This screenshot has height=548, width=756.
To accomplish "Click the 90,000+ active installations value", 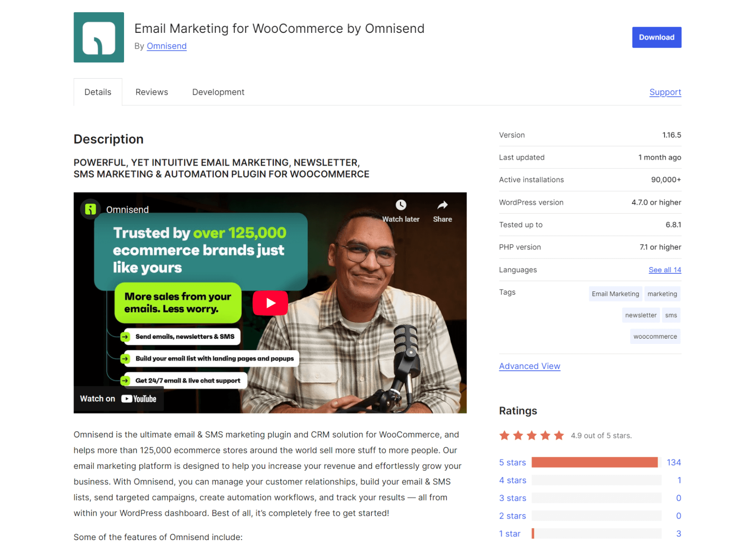I will 666,180.
